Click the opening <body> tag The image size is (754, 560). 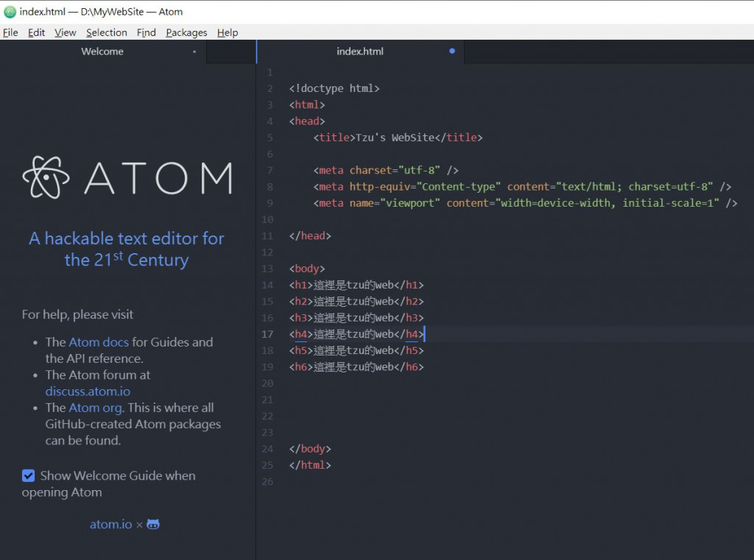tap(307, 269)
